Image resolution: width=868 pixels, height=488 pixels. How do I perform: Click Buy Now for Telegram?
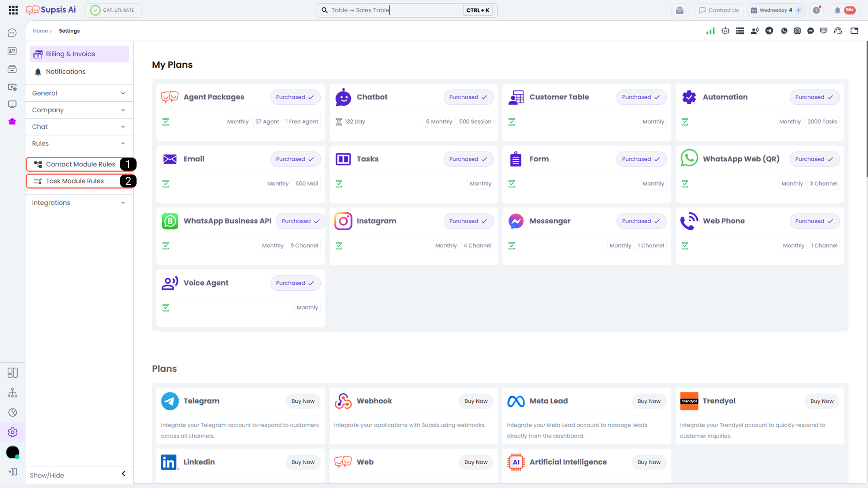click(x=303, y=401)
